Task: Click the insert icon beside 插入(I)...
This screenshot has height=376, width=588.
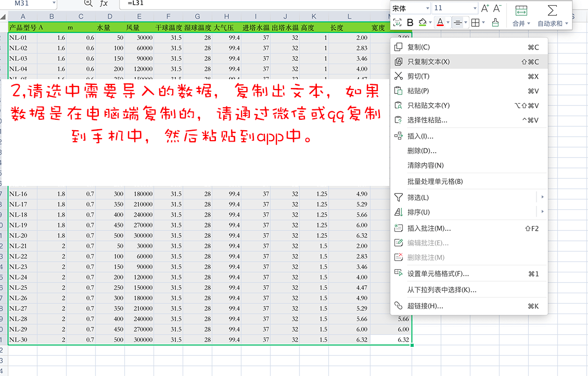Action: click(x=398, y=136)
